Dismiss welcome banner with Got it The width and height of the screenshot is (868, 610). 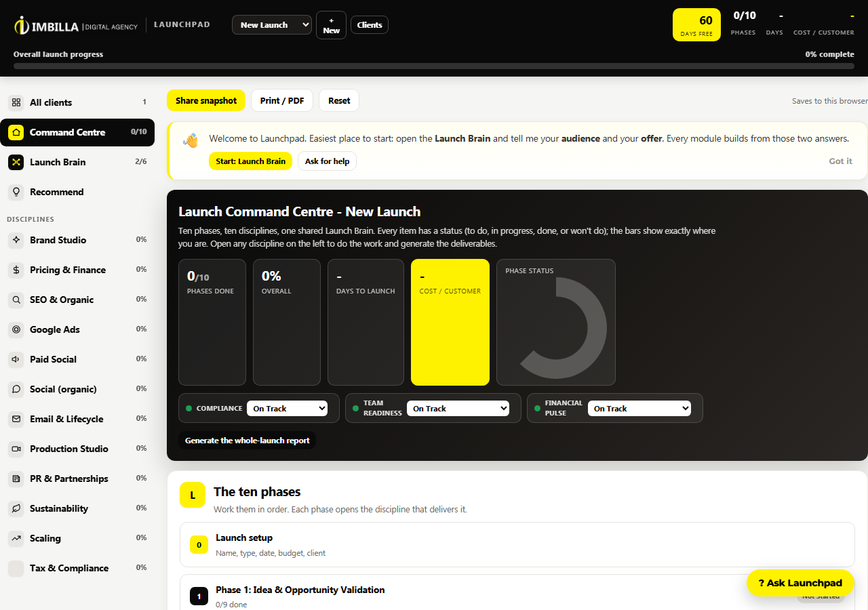coord(840,161)
